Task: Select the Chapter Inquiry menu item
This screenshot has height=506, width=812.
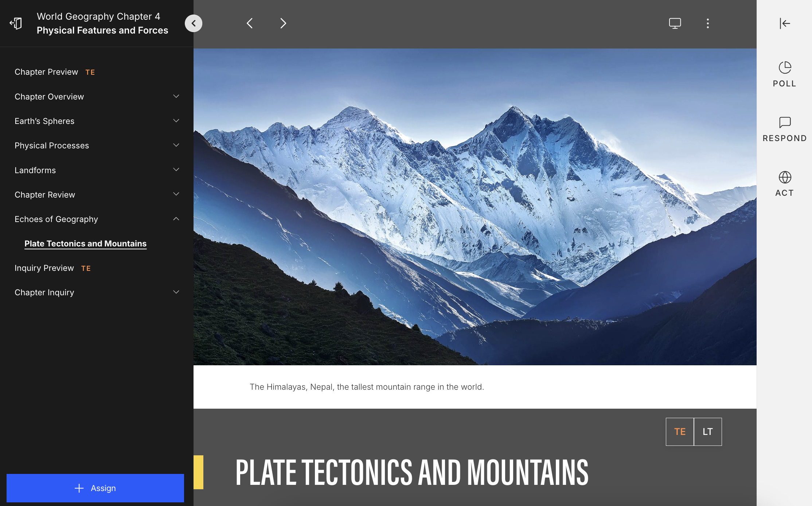Action: 44,292
